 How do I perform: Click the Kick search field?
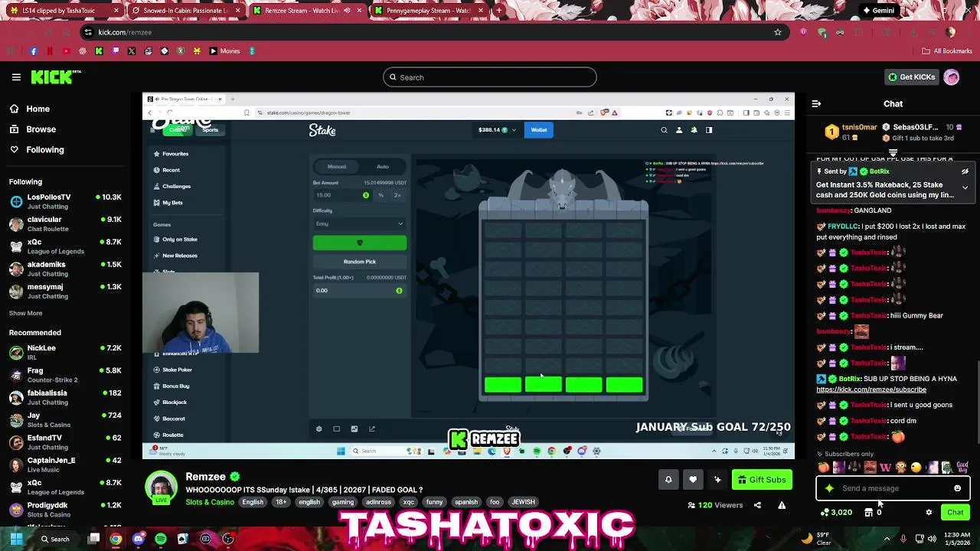click(x=490, y=77)
